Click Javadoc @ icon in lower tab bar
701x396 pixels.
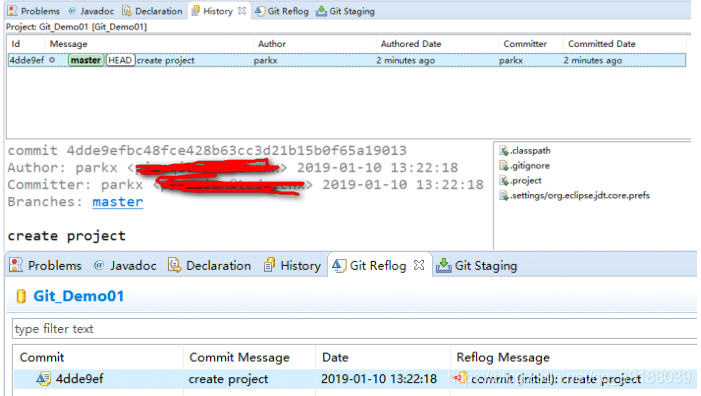coord(99,265)
